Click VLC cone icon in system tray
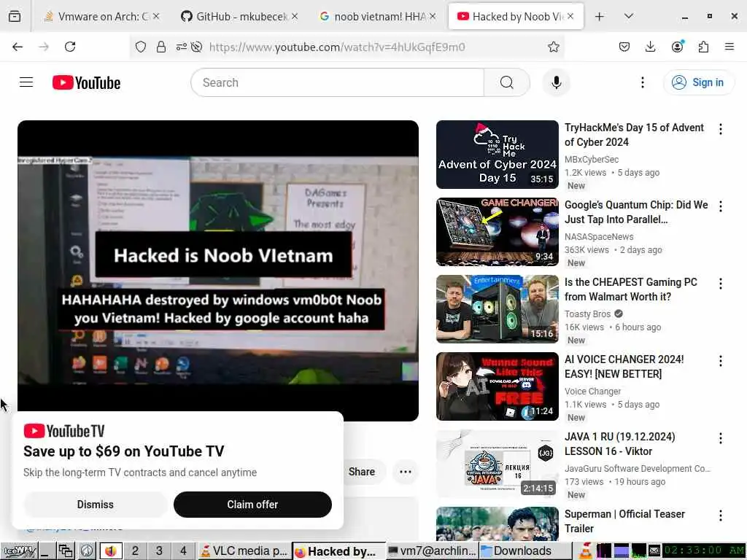Screen dimensions: 747x560 click(586, 551)
